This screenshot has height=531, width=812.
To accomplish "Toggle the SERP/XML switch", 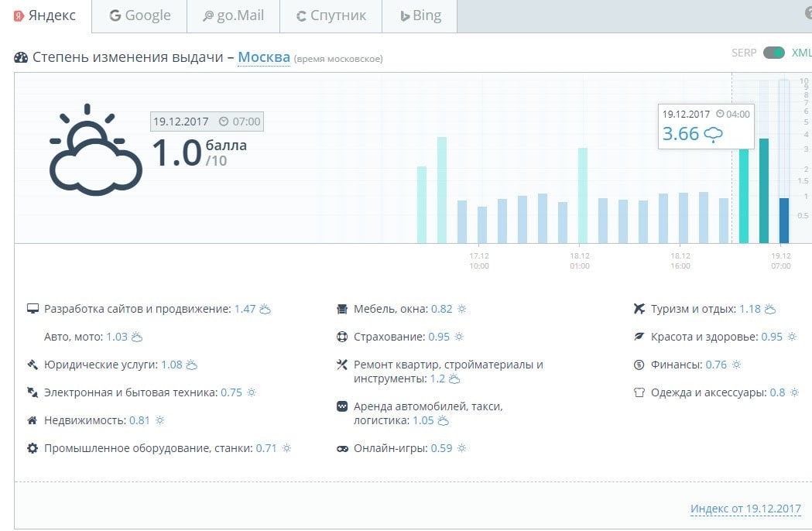I will tap(773, 53).
